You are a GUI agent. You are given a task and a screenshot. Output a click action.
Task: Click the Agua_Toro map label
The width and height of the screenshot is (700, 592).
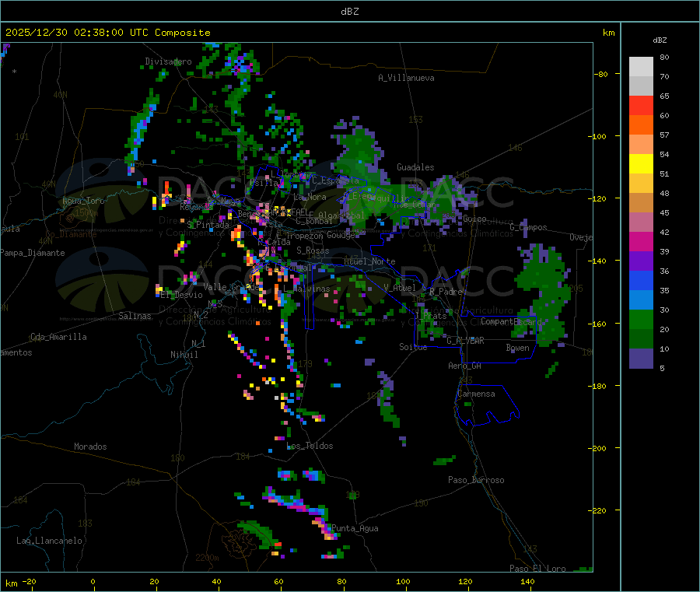83,201
